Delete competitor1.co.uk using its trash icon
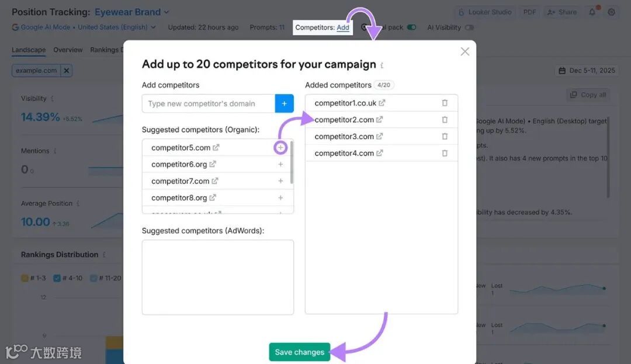 (445, 103)
